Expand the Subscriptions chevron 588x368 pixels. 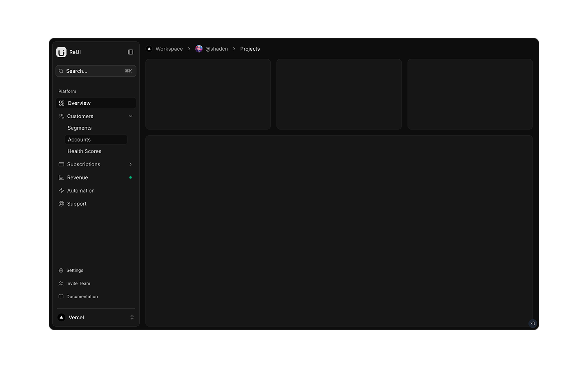[131, 164]
